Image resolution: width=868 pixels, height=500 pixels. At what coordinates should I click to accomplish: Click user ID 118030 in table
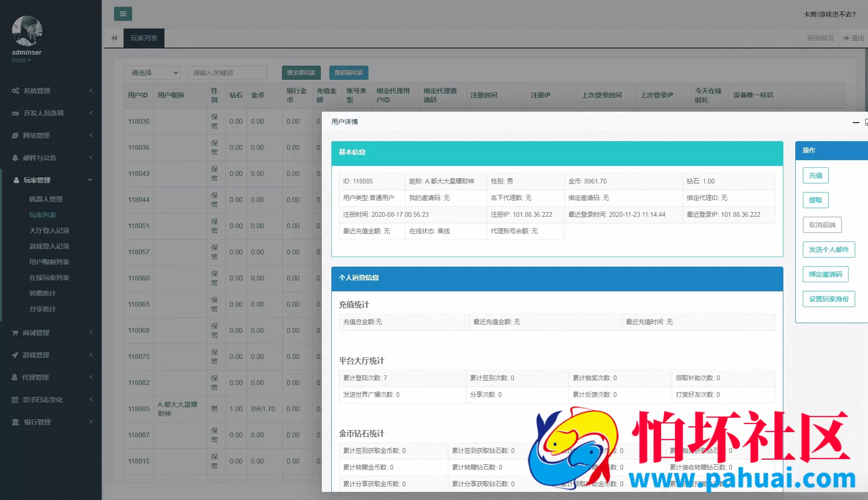[x=139, y=121]
